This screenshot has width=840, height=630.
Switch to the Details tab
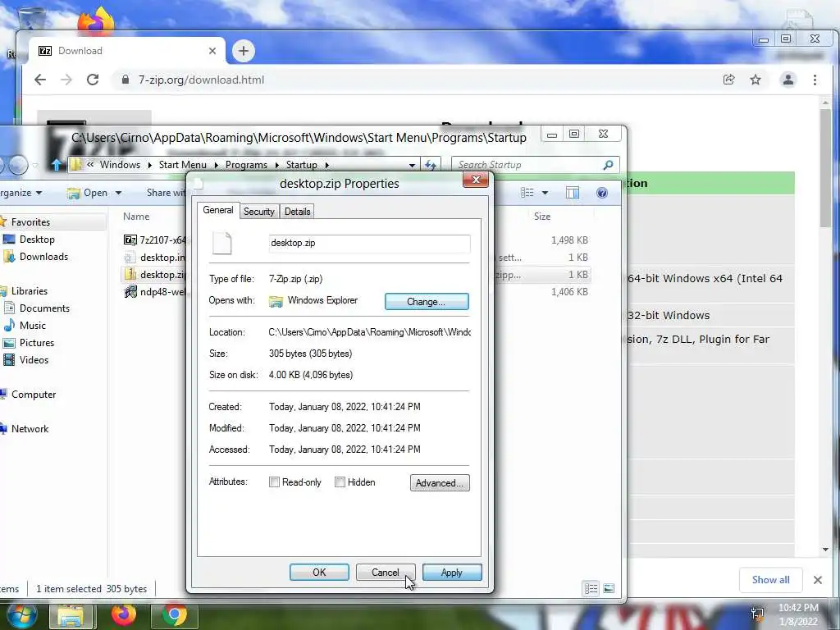tap(297, 212)
